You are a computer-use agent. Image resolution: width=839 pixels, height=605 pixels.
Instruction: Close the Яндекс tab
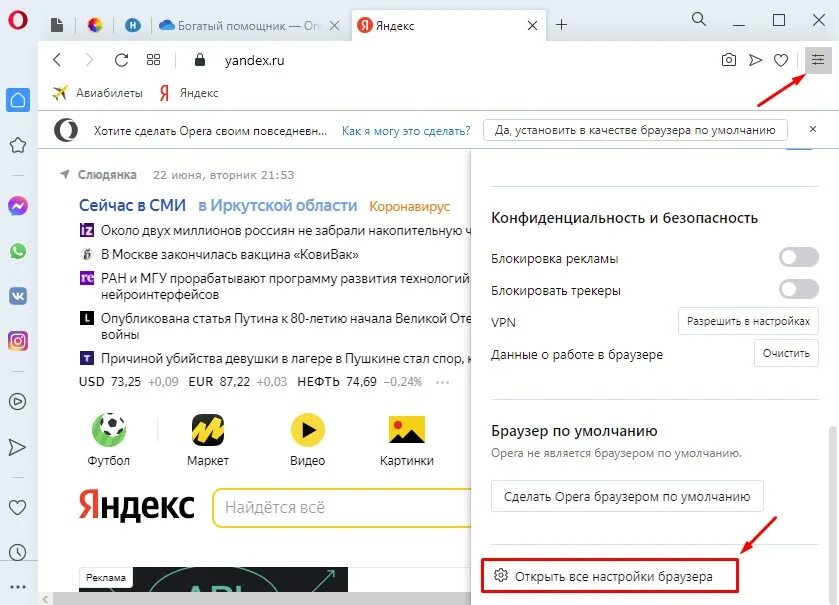click(532, 25)
